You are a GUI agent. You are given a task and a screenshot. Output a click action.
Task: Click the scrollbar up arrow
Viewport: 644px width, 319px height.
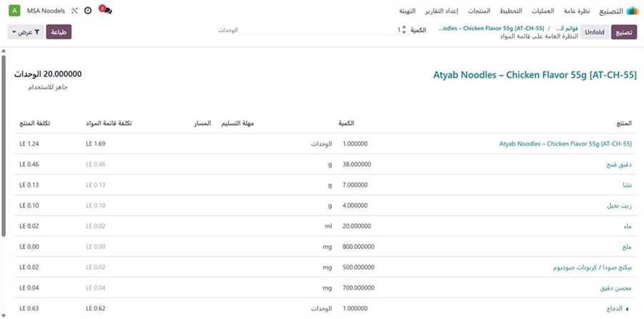click(x=4, y=51)
